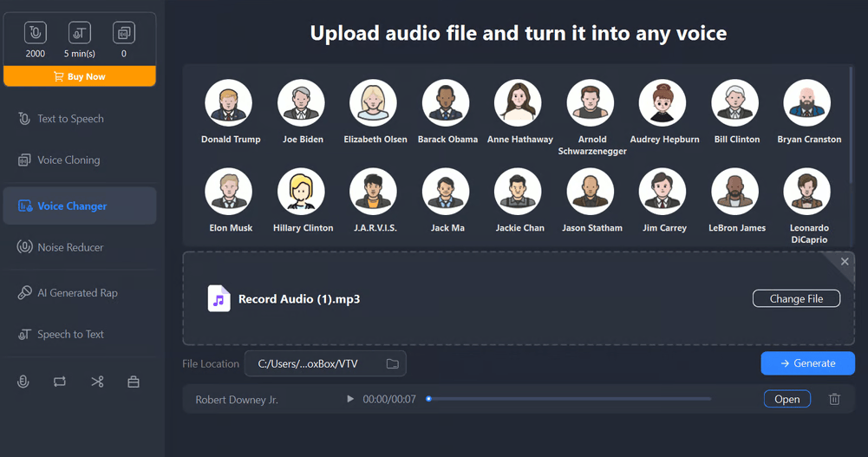Choose the Jack Ma voice avatar

coord(446,192)
